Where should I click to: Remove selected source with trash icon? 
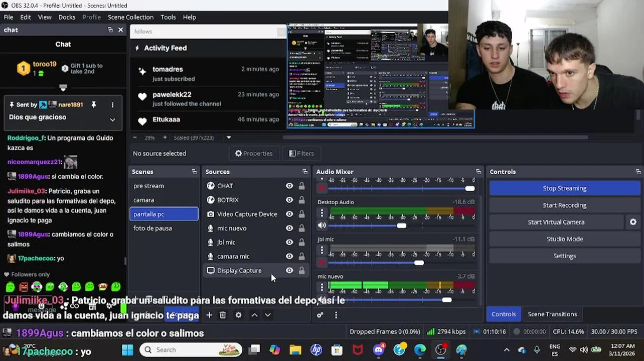click(223, 315)
